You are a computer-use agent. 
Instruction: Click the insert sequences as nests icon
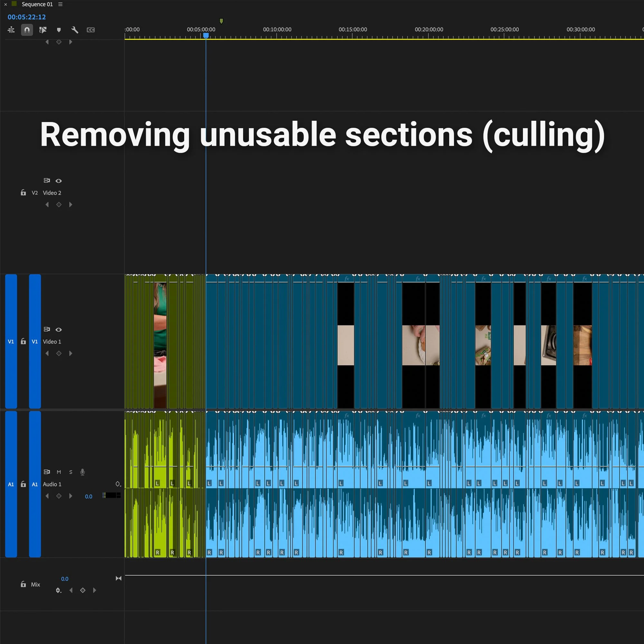[x=11, y=30]
